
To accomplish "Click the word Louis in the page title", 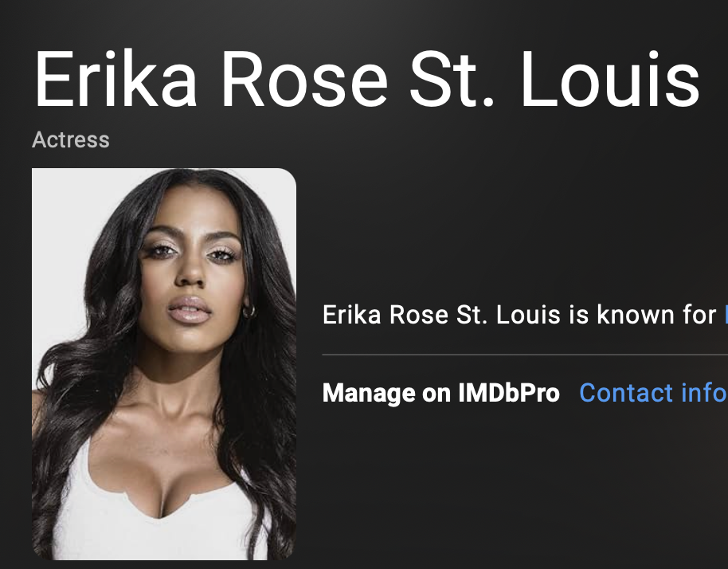I will pos(611,79).
